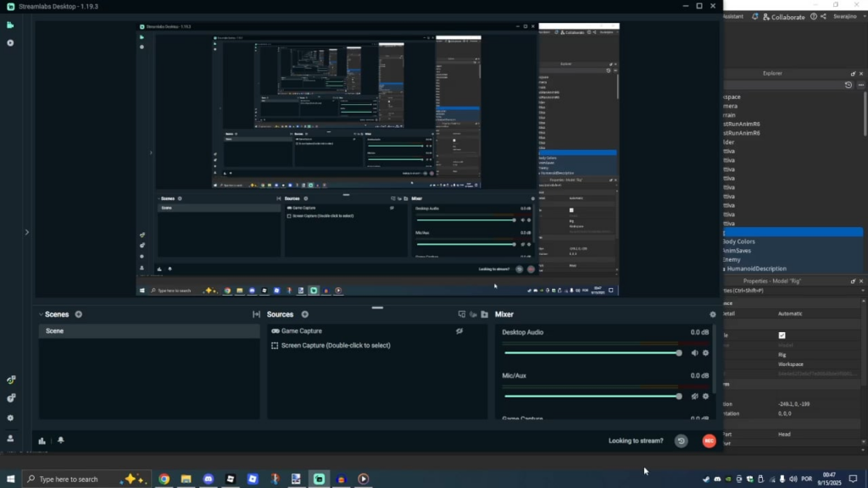Click the Workspace parent value in Properties

coord(791,364)
